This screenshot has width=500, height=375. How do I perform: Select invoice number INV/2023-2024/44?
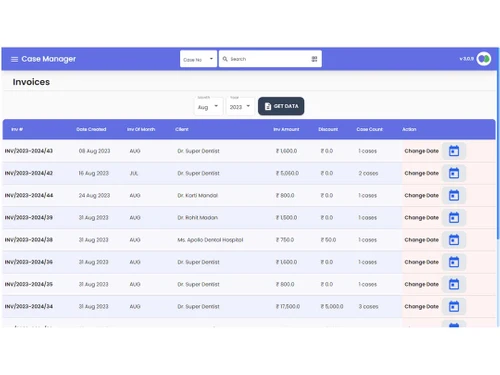(29, 195)
